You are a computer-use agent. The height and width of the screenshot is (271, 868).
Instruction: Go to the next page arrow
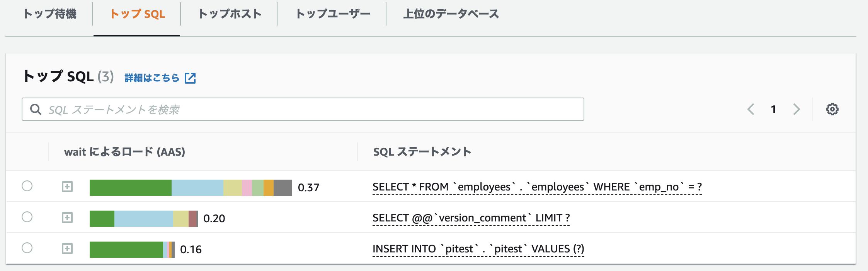click(797, 110)
